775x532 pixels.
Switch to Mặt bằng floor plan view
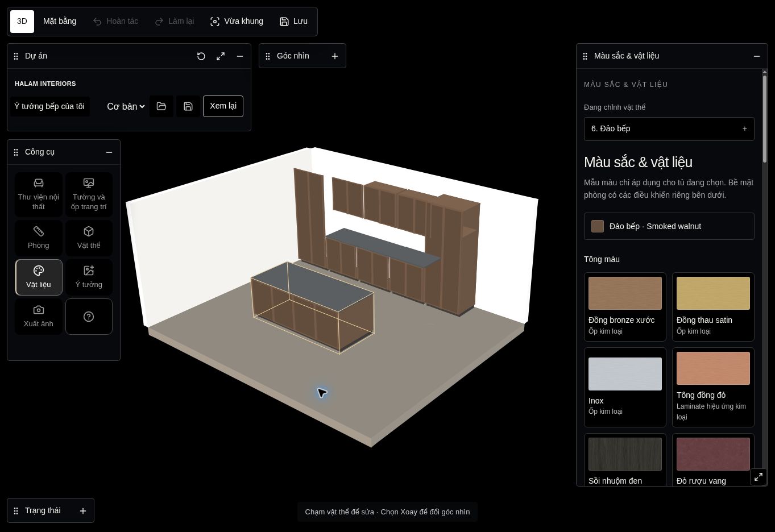pyautogui.click(x=60, y=22)
